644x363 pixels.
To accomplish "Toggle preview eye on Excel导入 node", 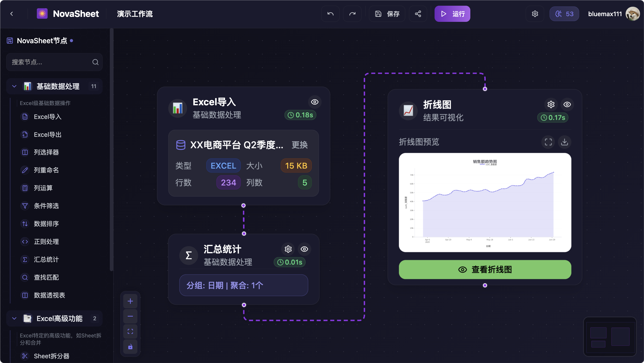I will [315, 102].
